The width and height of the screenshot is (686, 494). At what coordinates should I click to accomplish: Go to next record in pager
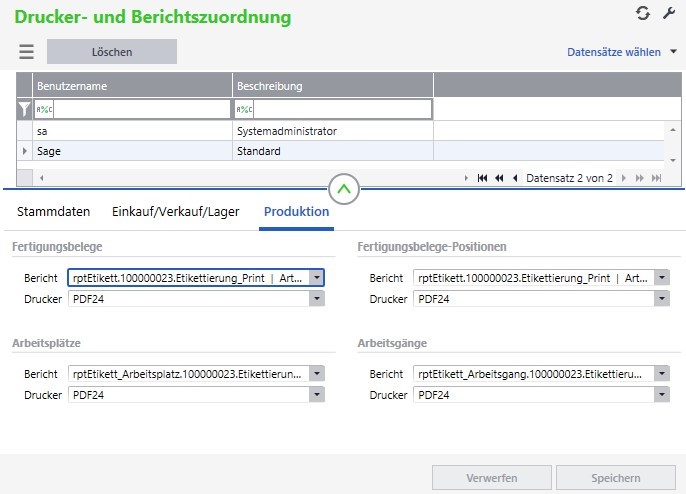(625, 178)
